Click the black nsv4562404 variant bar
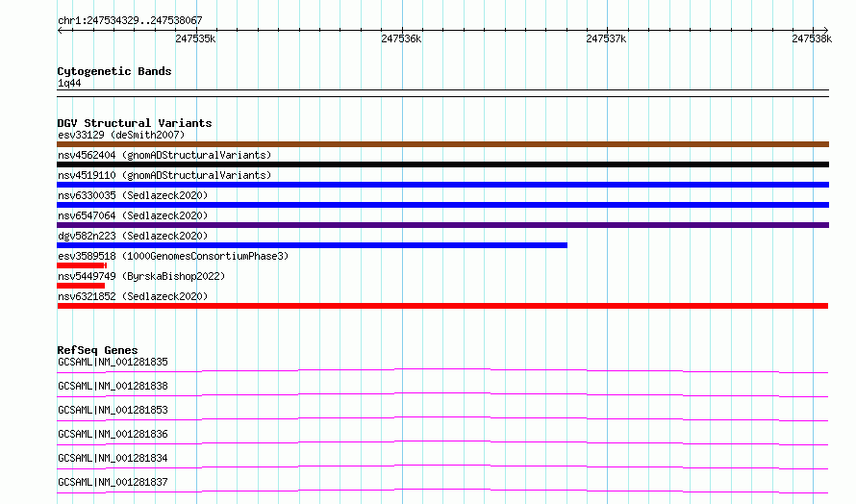Screen dimensions: 856x504 tap(442, 164)
